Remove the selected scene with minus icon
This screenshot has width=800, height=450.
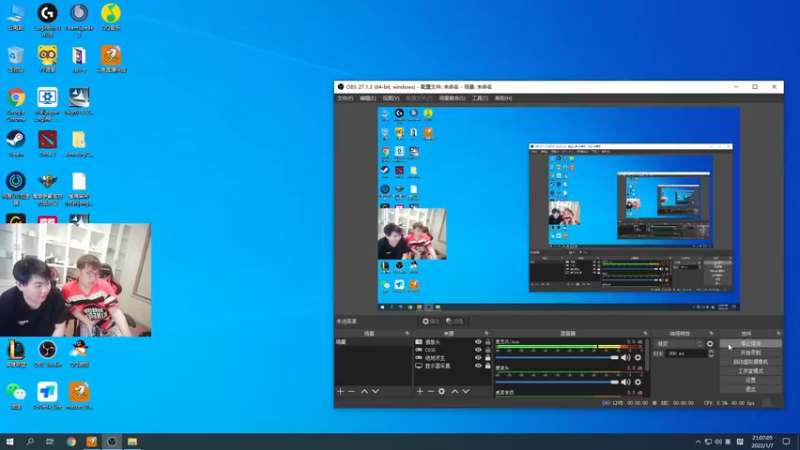pyautogui.click(x=352, y=391)
